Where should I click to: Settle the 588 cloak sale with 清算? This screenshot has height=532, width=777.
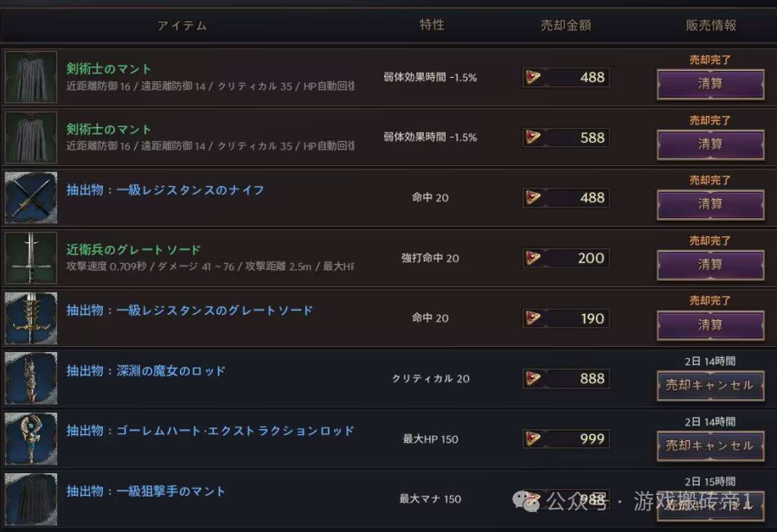(x=710, y=144)
